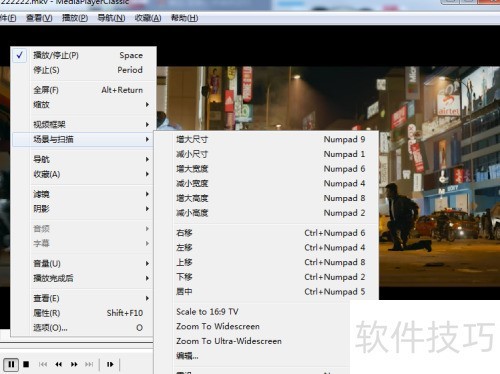Image resolution: width=500 pixels, height=374 pixels.
Task: Expand the 音量(U) submenu
Action: point(83,263)
